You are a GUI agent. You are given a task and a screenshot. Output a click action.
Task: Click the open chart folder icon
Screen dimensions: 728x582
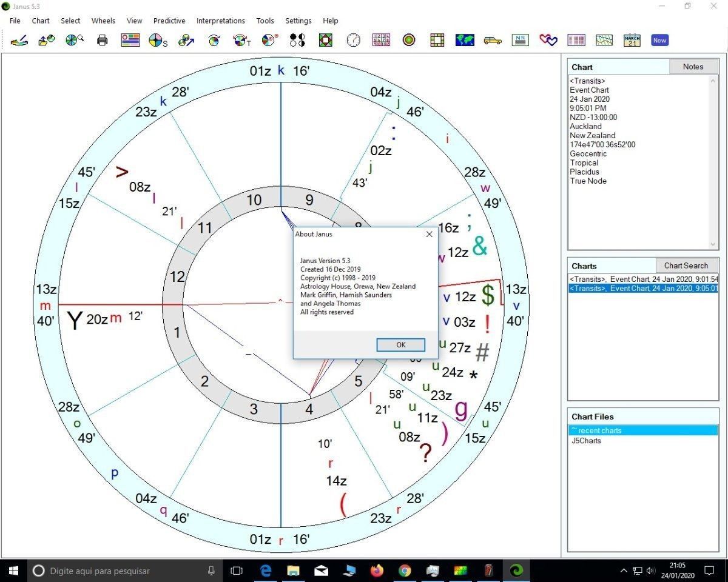pos(46,41)
